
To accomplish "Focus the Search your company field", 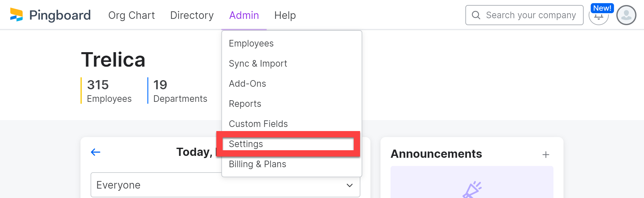I will click(x=525, y=15).
